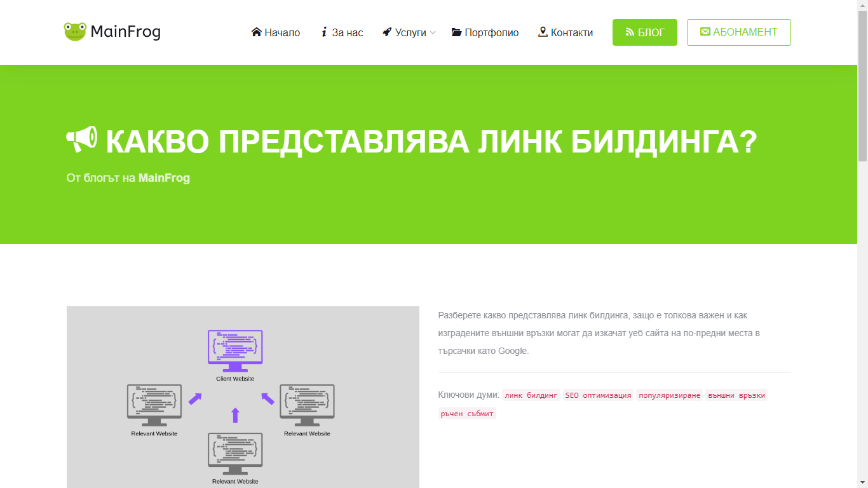Select the популяризиране keyword tag

click(670, 395)
